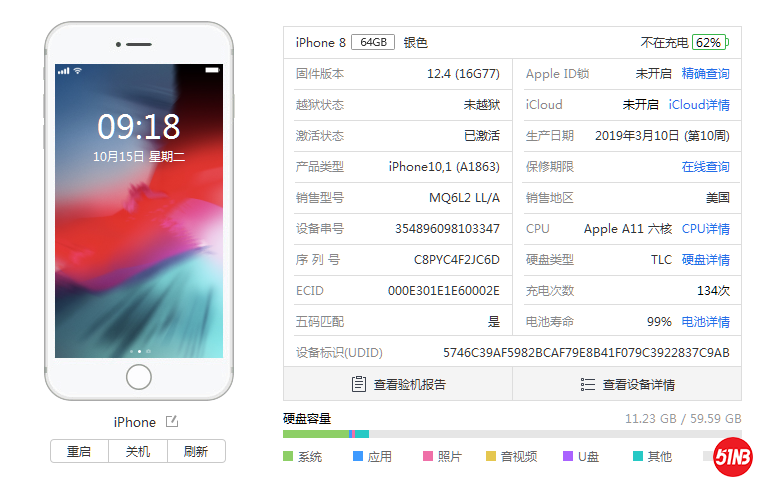Click the device details list icon
The width and height of the screenshot is (763, 487).
pos(588,384)
